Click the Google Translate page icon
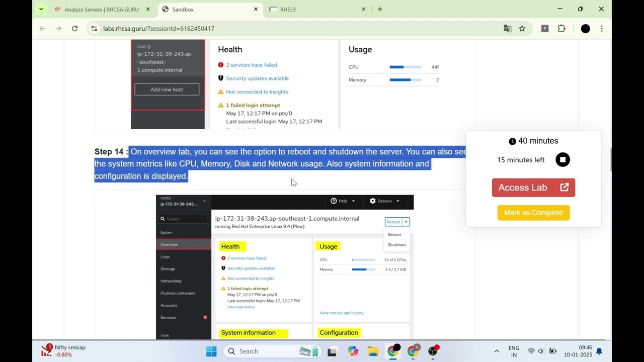The image size is (644, 362). click(508, 29)
